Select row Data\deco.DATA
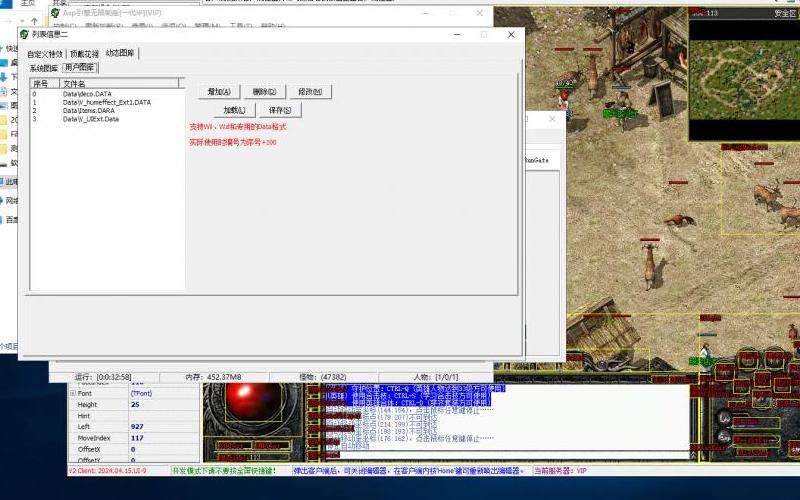 click(x=107, y=94)
